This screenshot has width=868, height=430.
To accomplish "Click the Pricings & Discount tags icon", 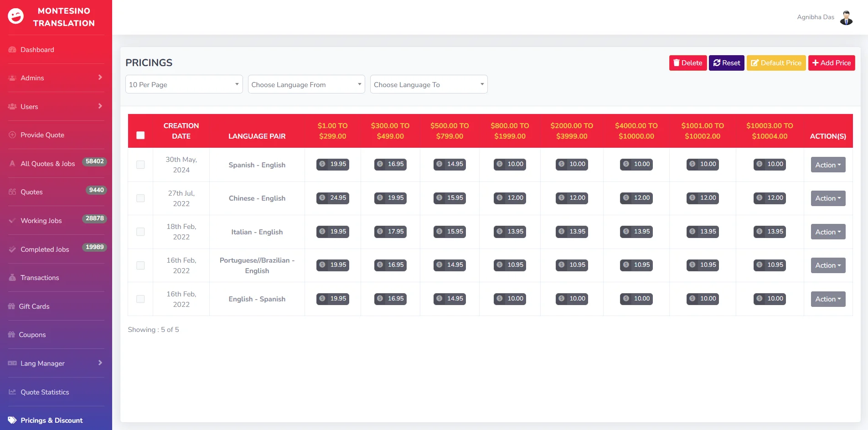I will pyautogui.click(x=12, y=420).
